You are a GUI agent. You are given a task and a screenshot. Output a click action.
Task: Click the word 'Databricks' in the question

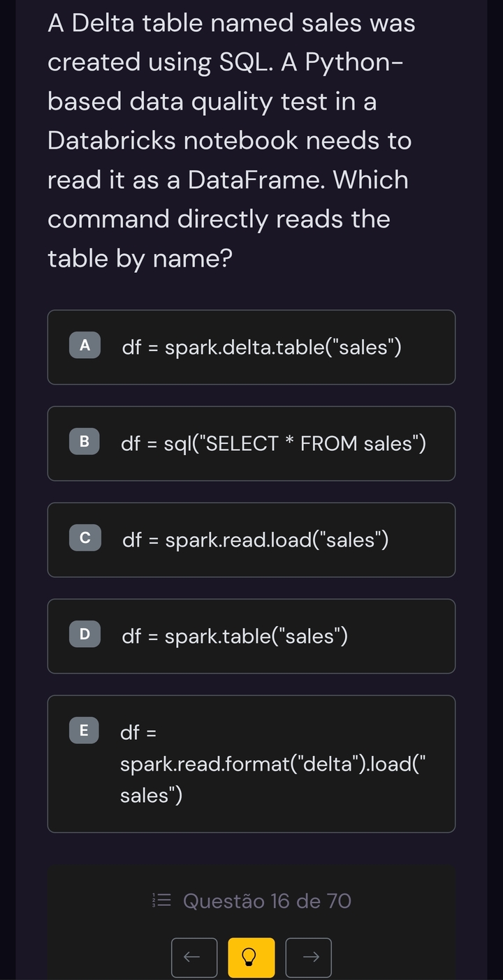[x=112, y=141]
